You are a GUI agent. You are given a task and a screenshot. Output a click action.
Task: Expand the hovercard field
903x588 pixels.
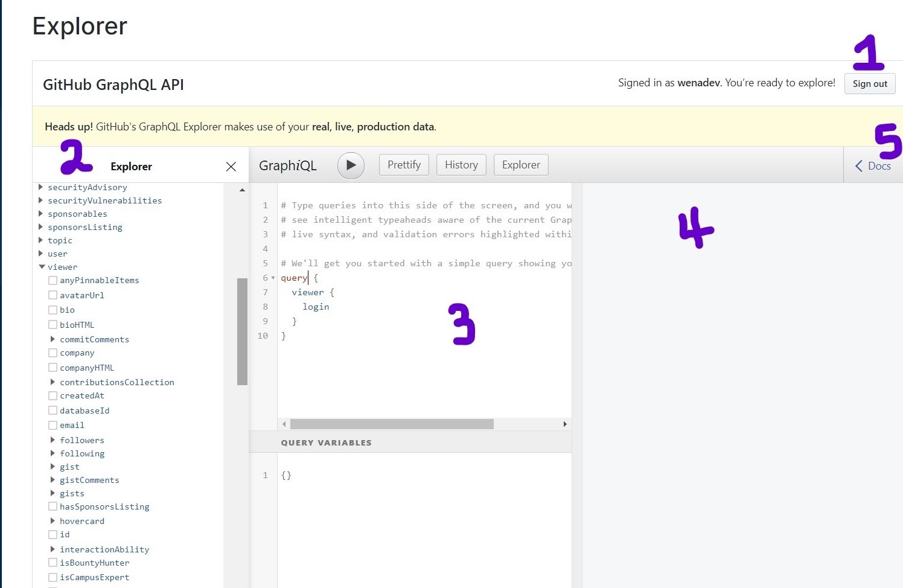pos(53,521)
